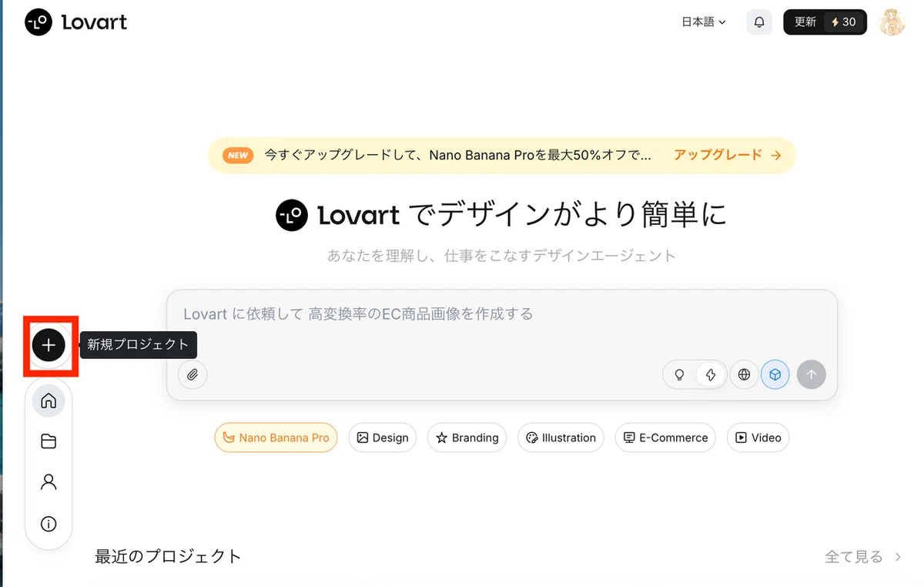The height and width of the screenshot is (587, 924).
Task: Click the Lovart logo at top left
Action: (75, 22)
